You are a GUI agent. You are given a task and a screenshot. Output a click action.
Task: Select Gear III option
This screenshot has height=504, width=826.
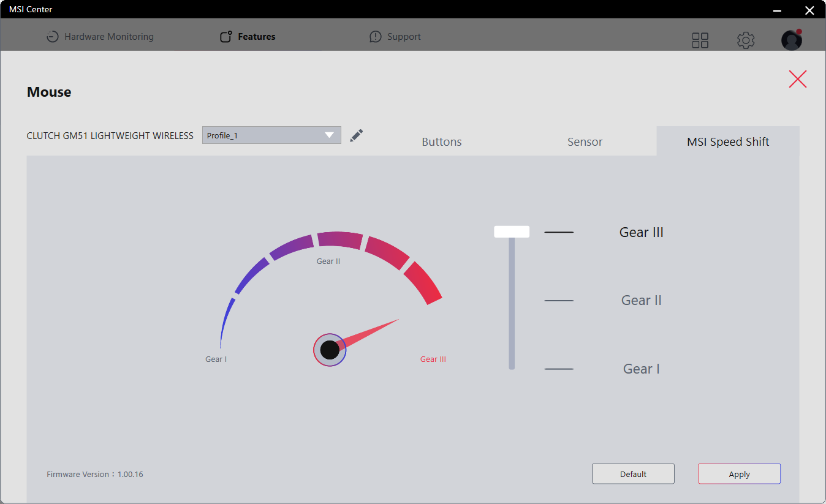click(642, 232)
